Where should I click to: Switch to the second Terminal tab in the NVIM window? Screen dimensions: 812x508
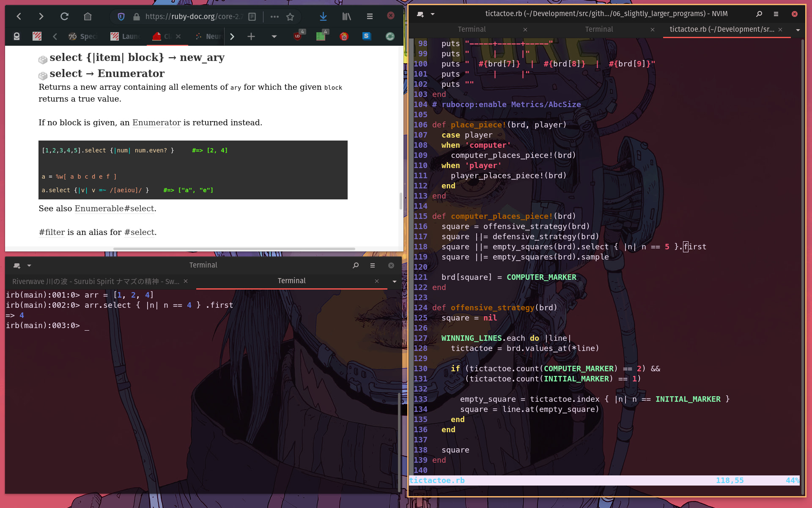coord(599,30)
